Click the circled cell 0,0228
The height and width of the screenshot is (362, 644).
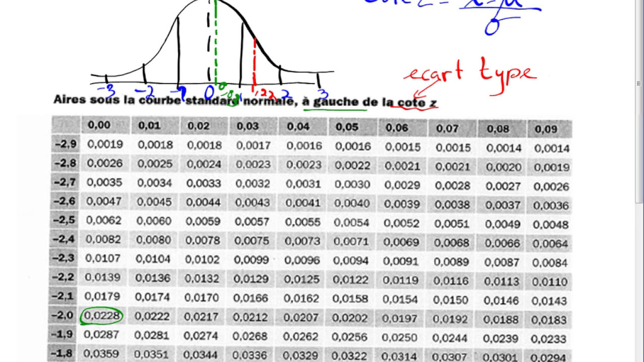102,315
